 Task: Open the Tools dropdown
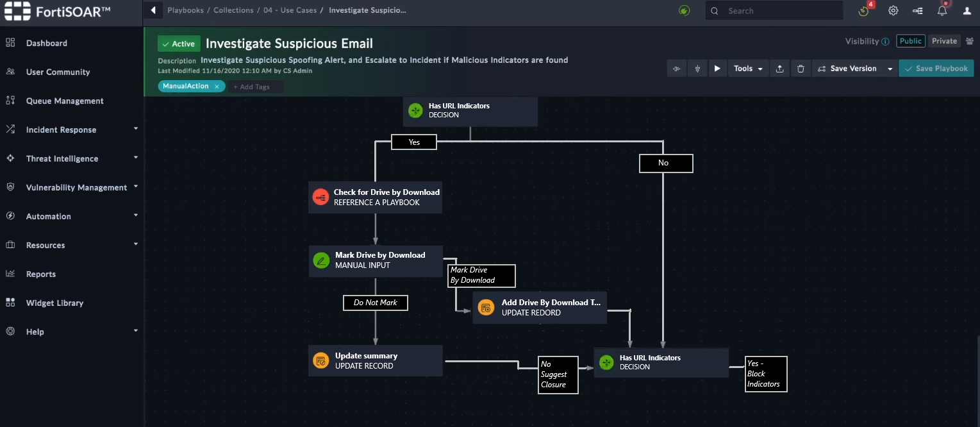[748, 69]
